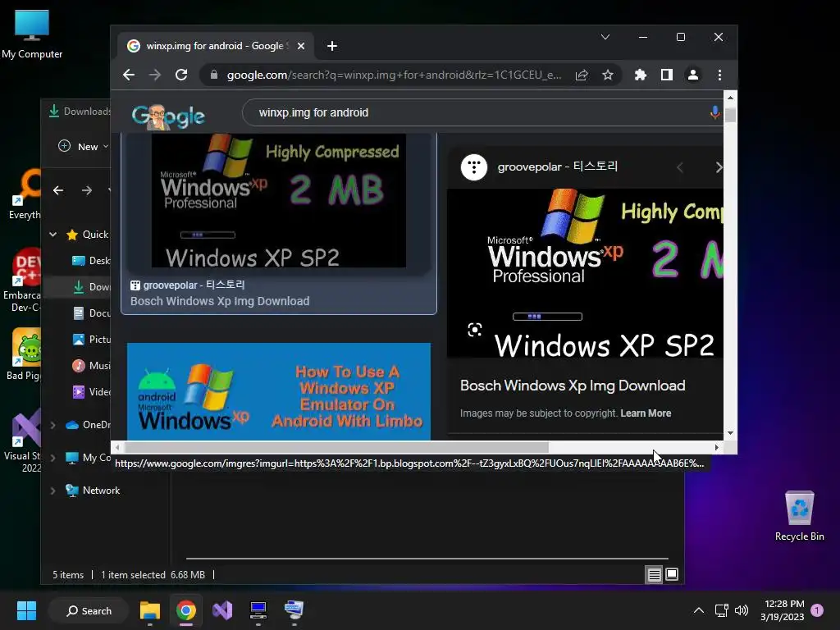Open Bosch Windows Xp Img Download preview title
The height and width of the screenshot is (630, 840).
tap(573, 386)
